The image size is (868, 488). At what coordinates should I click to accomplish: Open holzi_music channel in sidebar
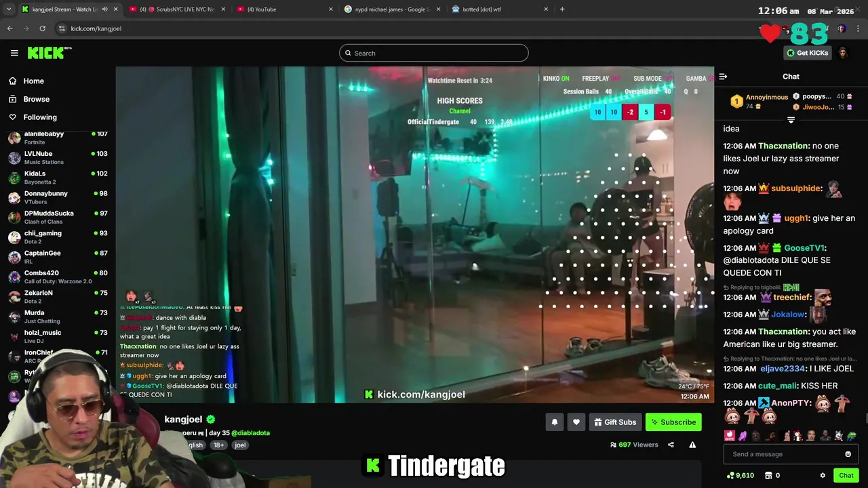click(x=58, y=336)
